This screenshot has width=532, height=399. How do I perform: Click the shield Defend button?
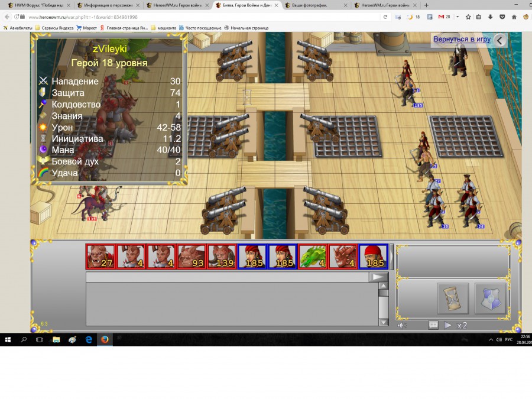490,299
